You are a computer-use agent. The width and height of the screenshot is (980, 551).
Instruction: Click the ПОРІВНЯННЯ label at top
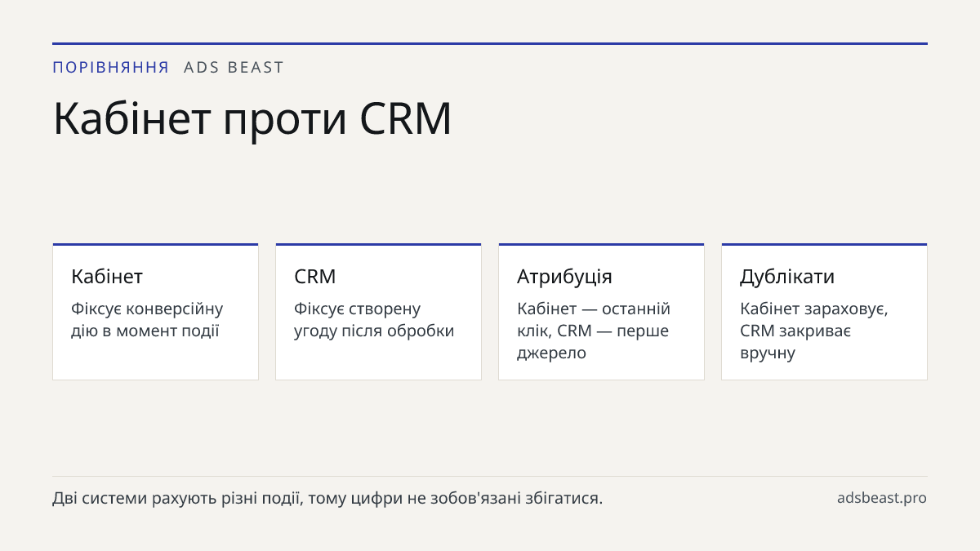pos(111,68)
